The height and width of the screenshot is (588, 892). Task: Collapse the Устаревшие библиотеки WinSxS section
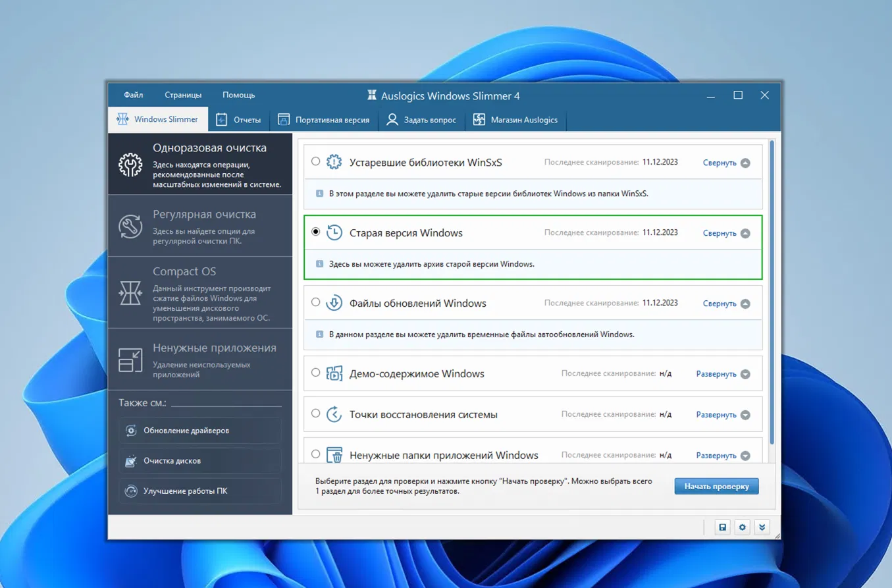[x=727, y=163]
